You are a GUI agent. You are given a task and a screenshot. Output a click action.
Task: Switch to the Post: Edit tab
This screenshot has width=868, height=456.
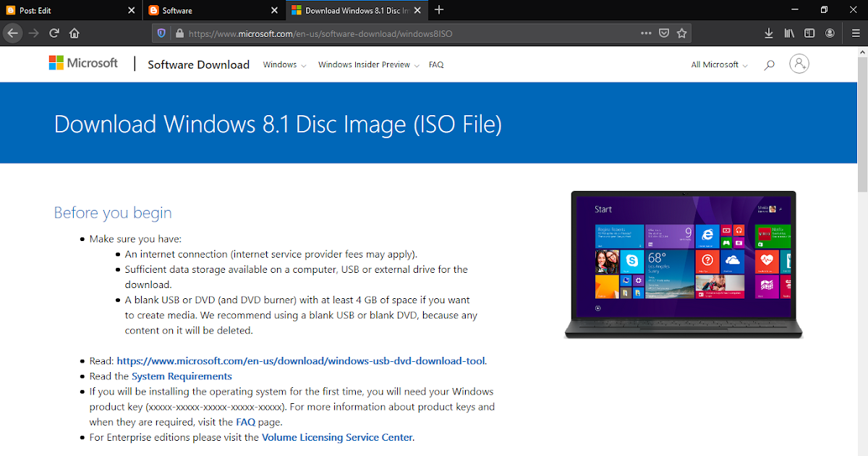pos(70,11)
